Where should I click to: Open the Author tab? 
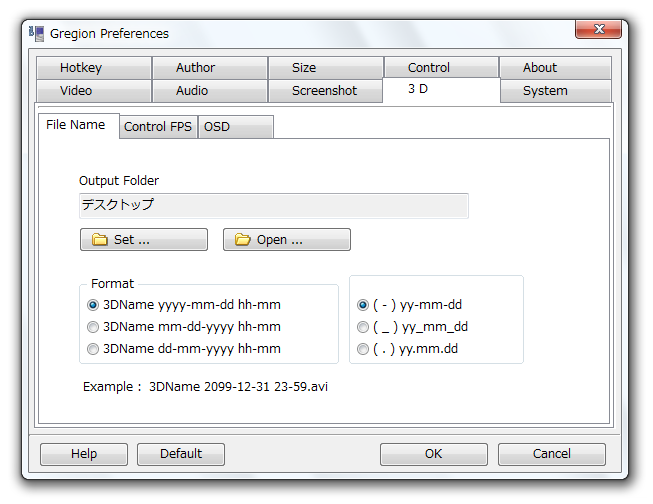(x=210, y=67)
